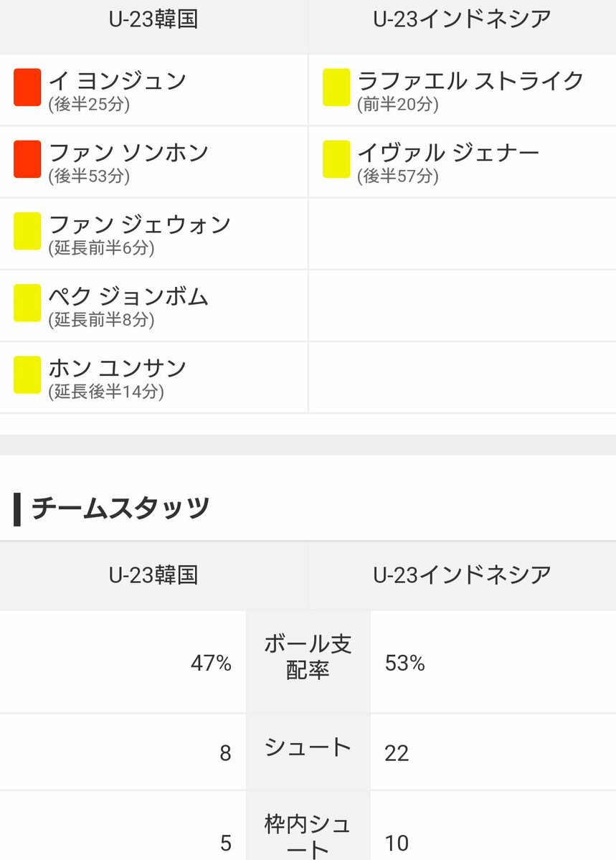Select player イヴァル ジェナー

pos(449,153)
